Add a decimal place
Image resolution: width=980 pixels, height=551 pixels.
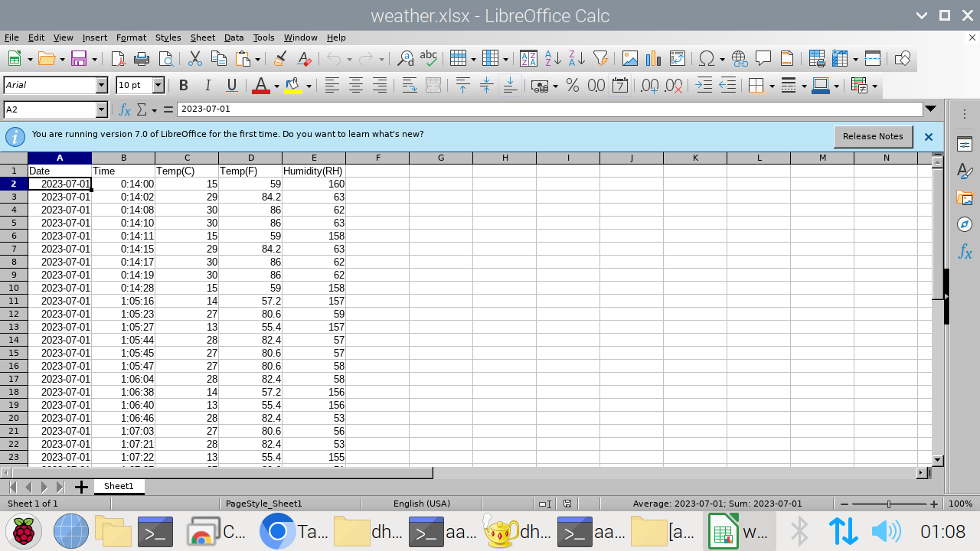point(649,86)
